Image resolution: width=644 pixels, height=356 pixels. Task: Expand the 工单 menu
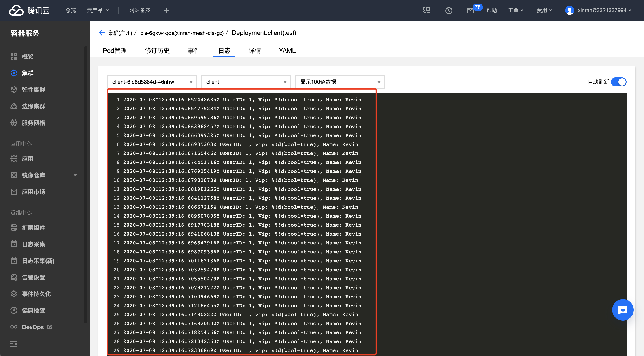[x=516, y=10]
